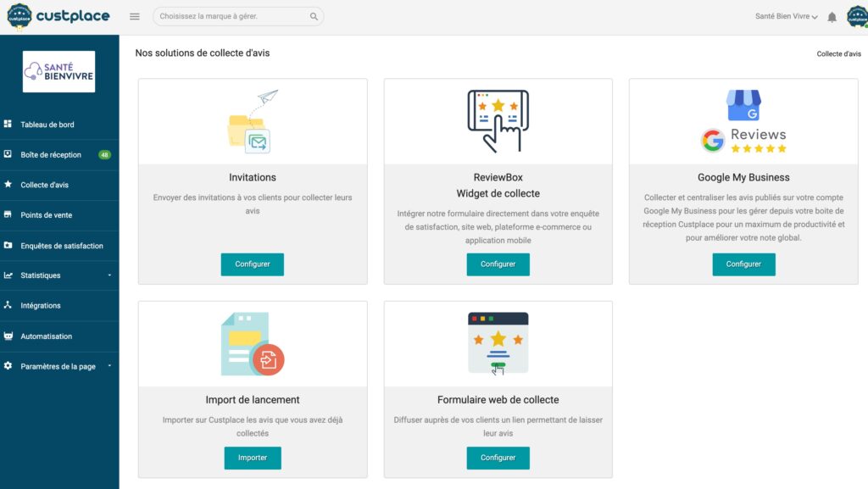Open the Enquêtes de satisfaction folder icon
Viewport: 868px width, 489px height.
coord(10,245)
